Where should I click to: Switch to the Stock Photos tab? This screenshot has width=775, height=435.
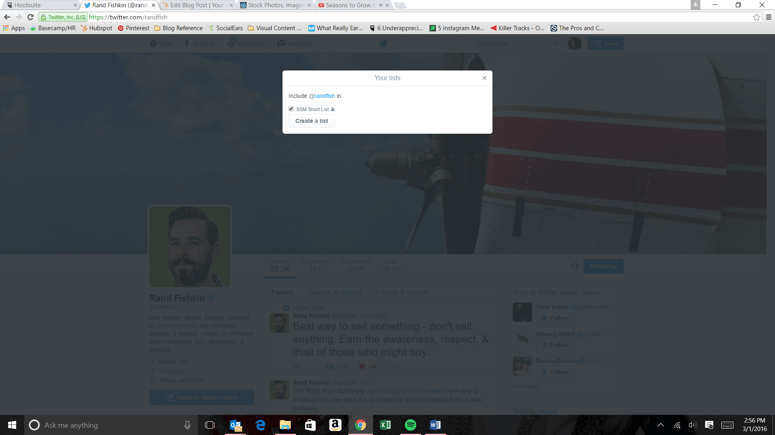coord(275,5)
